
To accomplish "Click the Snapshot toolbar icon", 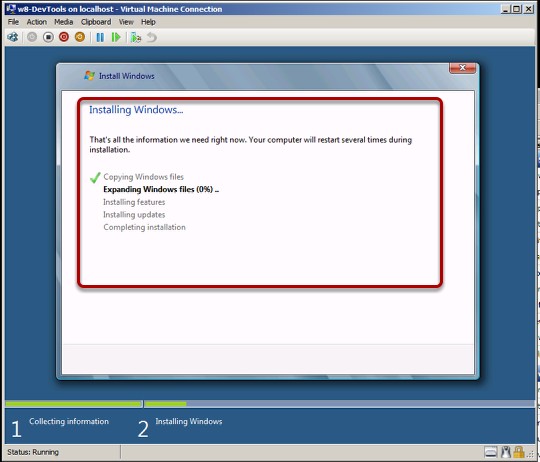I will click(x=136, y=37).
